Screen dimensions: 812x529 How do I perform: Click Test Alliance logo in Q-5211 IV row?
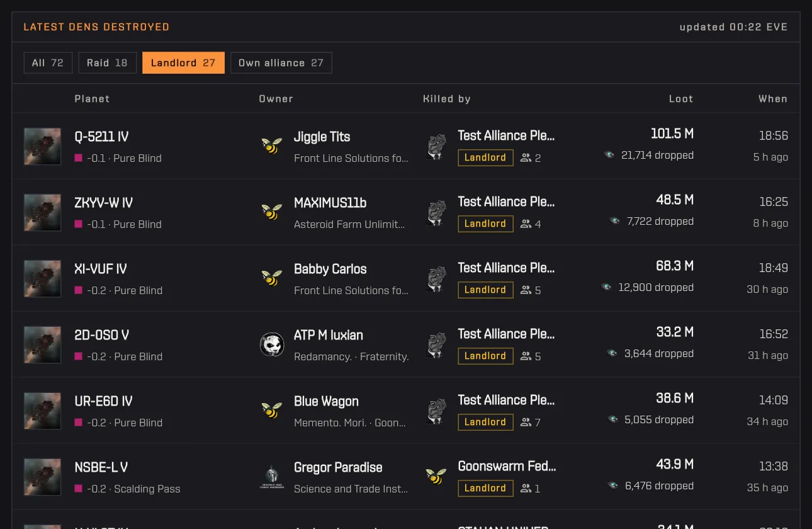[x=436, y=146]
